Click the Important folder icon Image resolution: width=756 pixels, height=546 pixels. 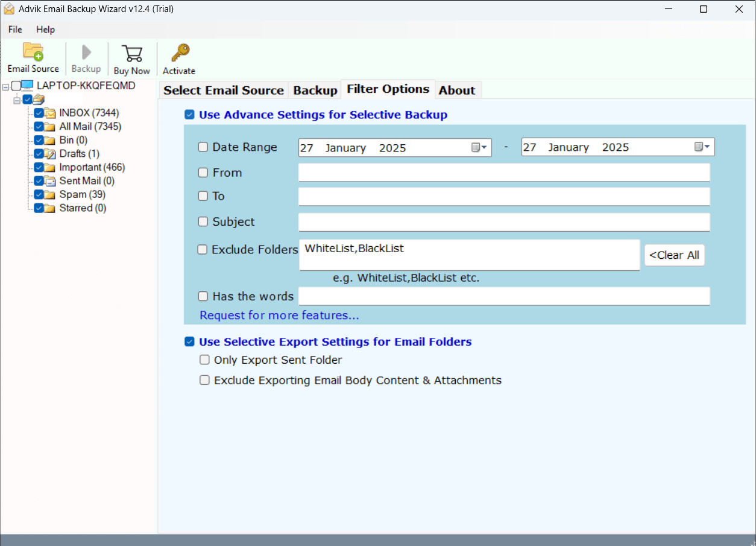50,167
